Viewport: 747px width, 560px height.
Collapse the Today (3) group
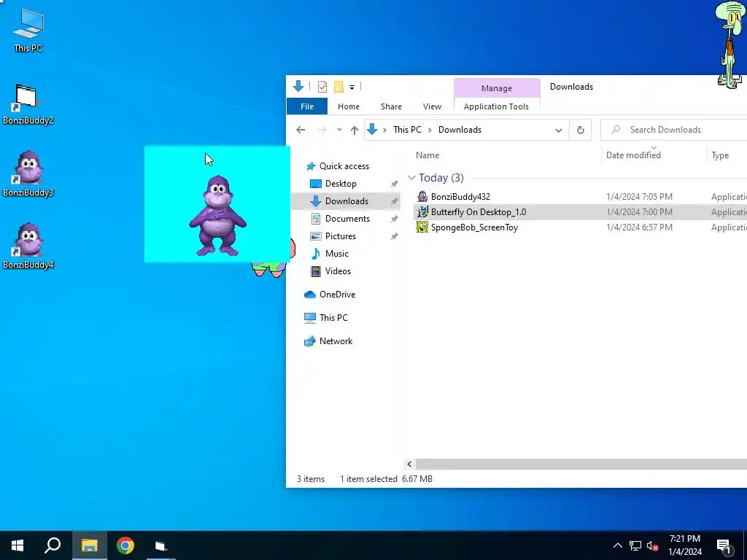click(411, 178)
